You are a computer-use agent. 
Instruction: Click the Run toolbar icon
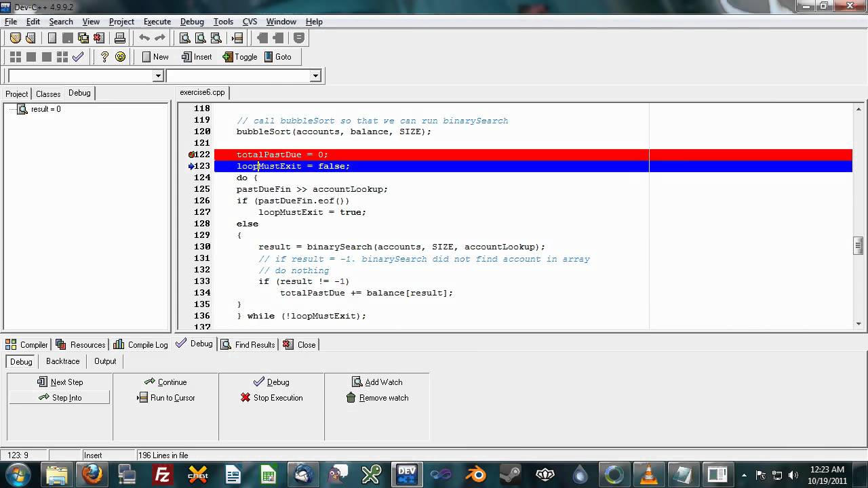(x=31, y=57)
